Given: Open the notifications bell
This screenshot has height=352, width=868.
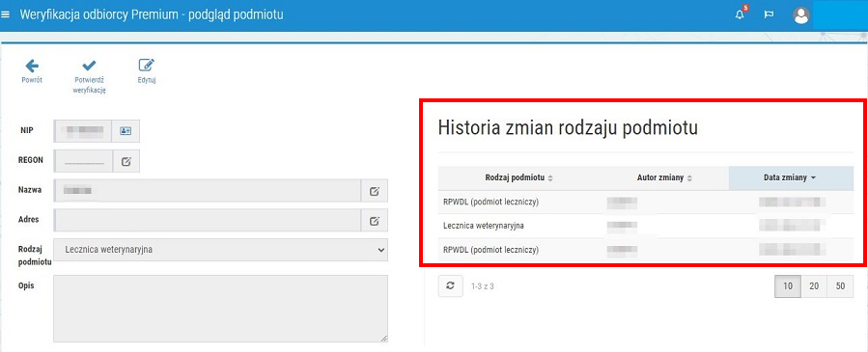Looking at the screenshot, I should tap(741, 14).
